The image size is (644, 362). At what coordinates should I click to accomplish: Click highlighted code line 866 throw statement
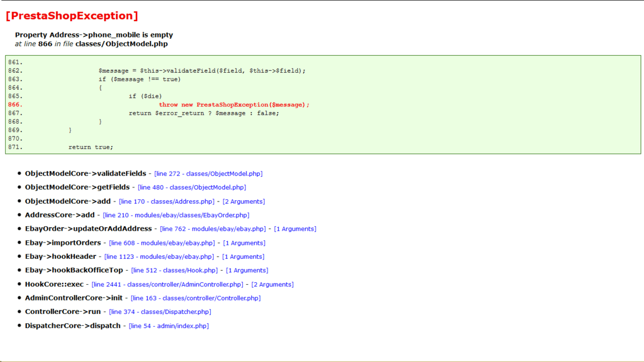click(234, 105)
